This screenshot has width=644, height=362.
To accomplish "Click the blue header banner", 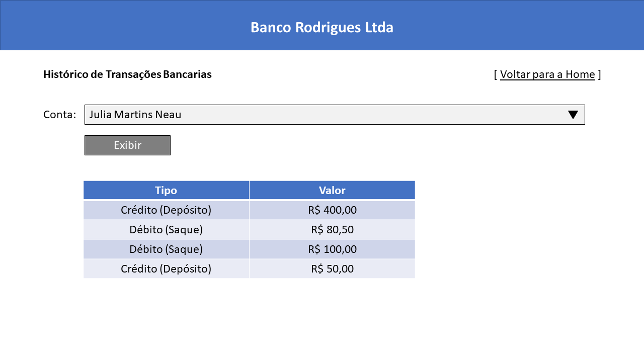I will click(322, 25).
